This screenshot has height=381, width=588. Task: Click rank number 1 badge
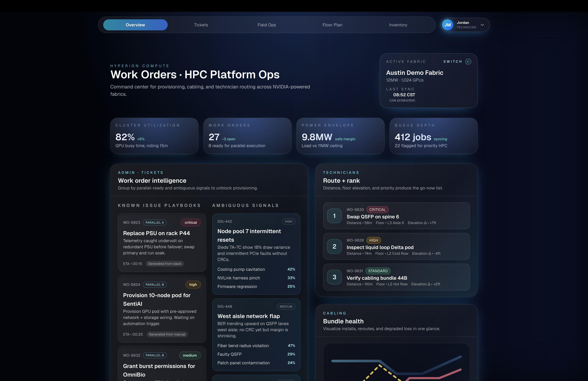tap(334, 216)
